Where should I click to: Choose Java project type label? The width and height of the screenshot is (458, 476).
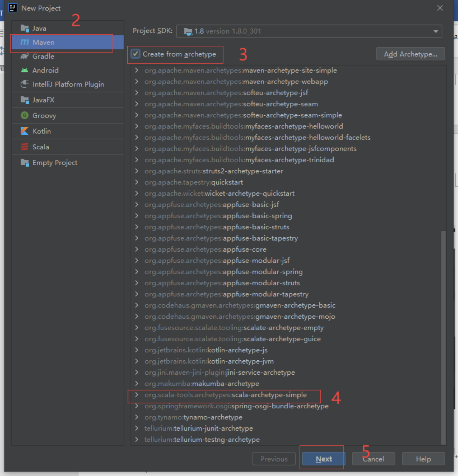[x=39, y=29]
